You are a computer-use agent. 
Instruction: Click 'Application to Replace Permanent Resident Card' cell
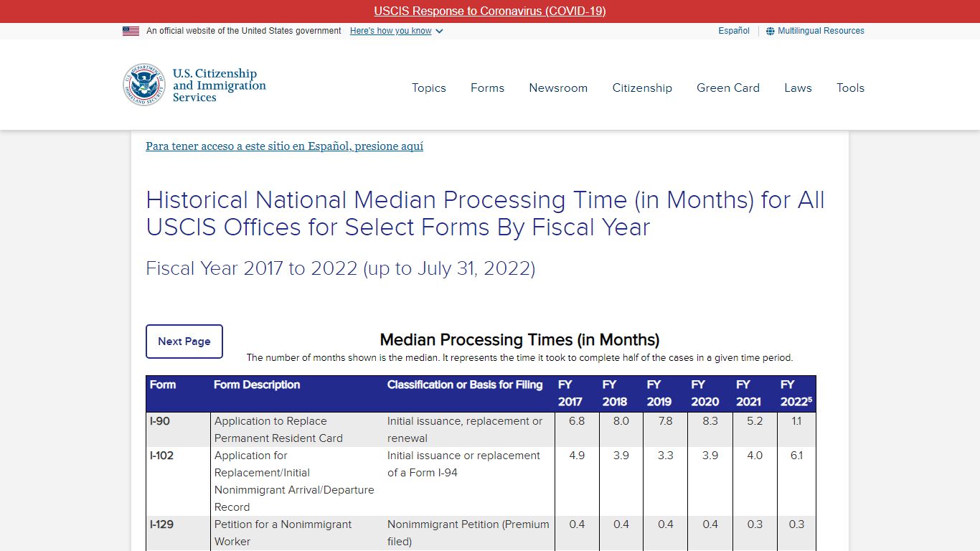click(x=297, y=430)
